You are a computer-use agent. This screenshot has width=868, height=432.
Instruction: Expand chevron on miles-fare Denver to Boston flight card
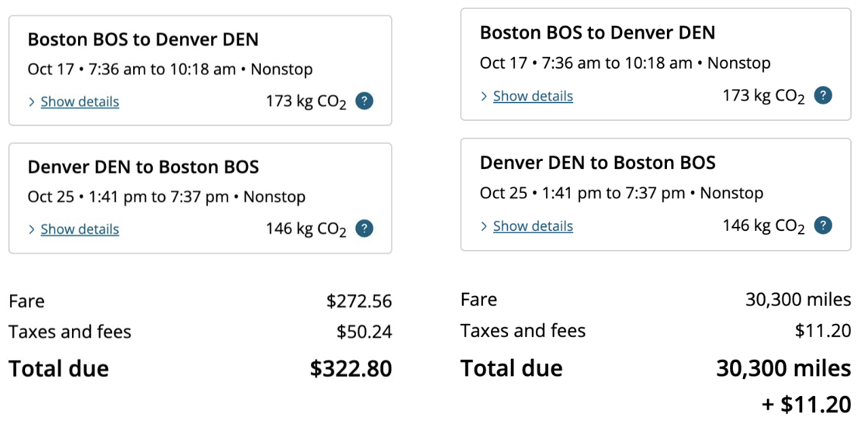tap(484, 226)
